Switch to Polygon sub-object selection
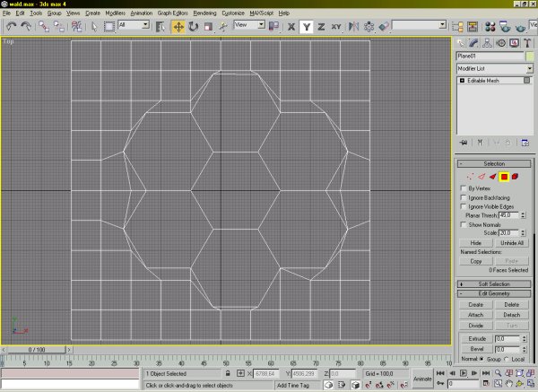The height and width of the screenshot is (392, 538). pos(504,177)
